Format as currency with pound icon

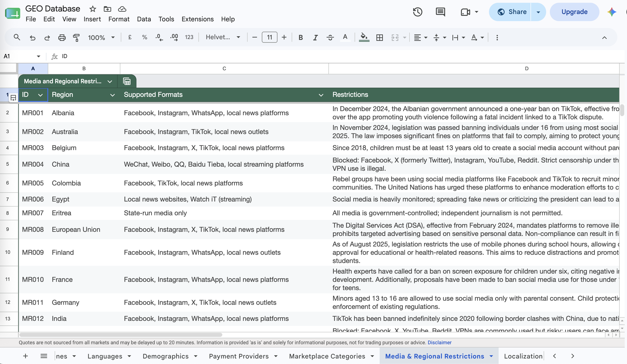(130, 38)
